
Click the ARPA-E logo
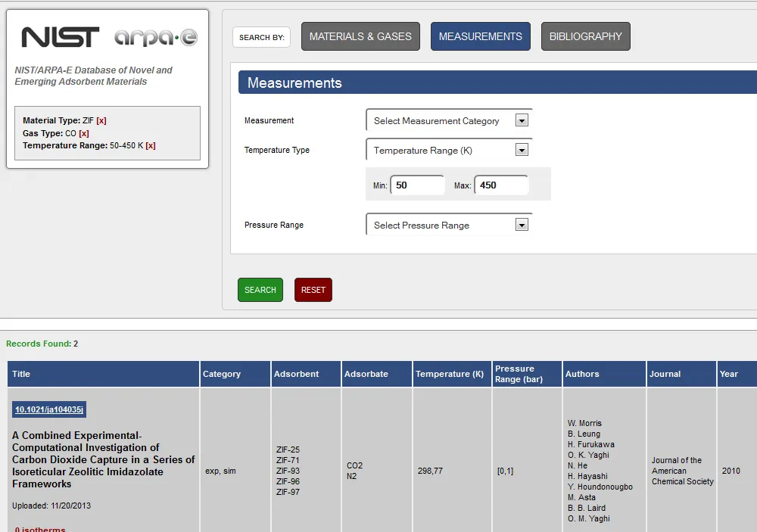pyautogui.click(x=154, y=37)
